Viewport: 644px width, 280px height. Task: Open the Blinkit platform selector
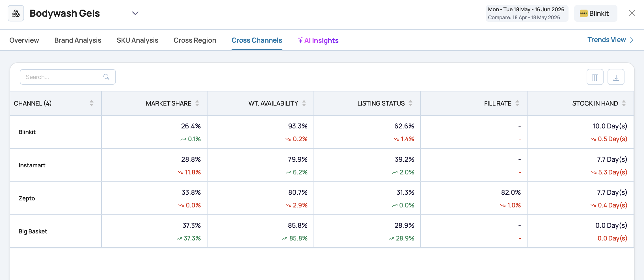(595, 13)
